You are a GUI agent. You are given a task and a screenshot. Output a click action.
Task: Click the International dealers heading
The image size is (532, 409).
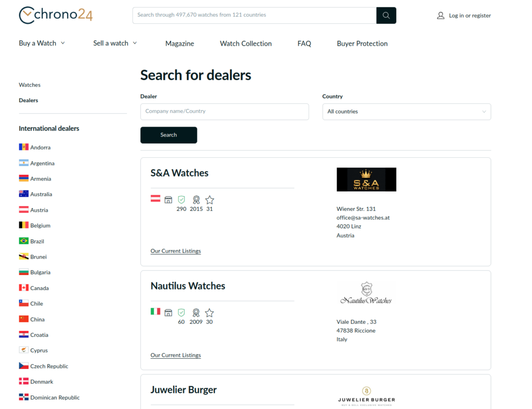pos(49,128)
